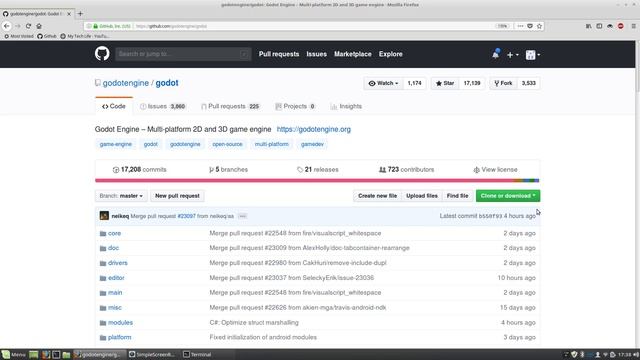Image resolution: width=640 pixels, height=360 pixels.
Task: Switch to SimpleScreenRecorder taskbar window
Action: point(152,354)
